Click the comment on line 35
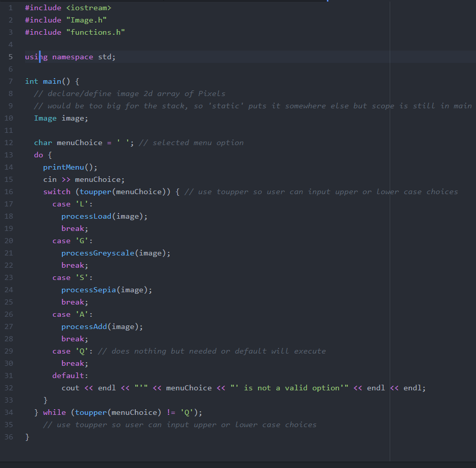 pos(180,425)
